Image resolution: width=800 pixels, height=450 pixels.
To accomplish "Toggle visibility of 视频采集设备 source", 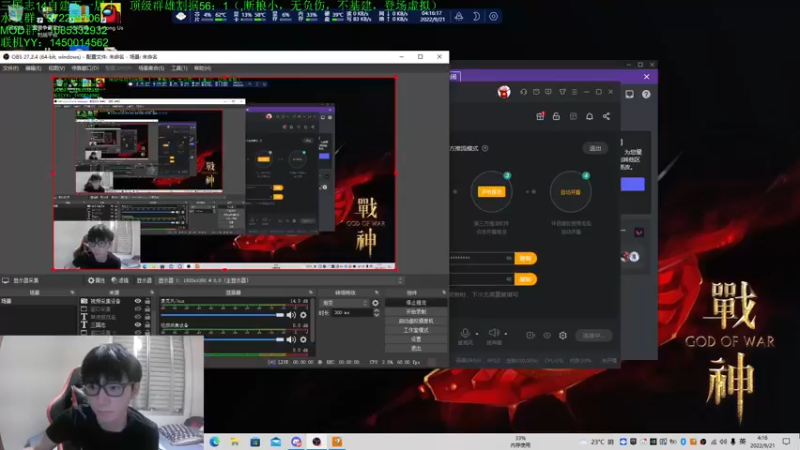I will [138, 301].
